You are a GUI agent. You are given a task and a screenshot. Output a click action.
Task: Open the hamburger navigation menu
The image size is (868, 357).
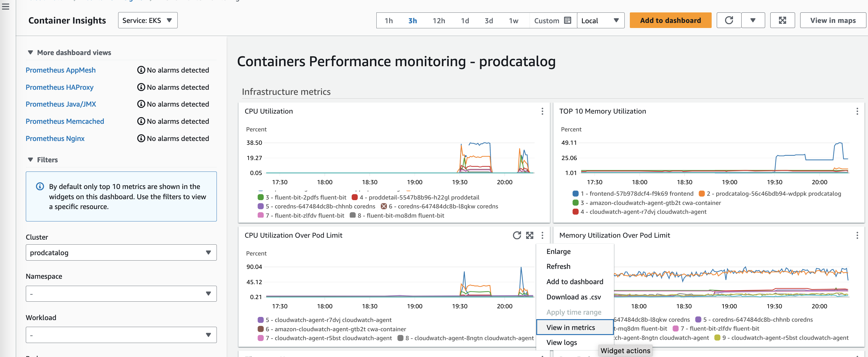5,6
